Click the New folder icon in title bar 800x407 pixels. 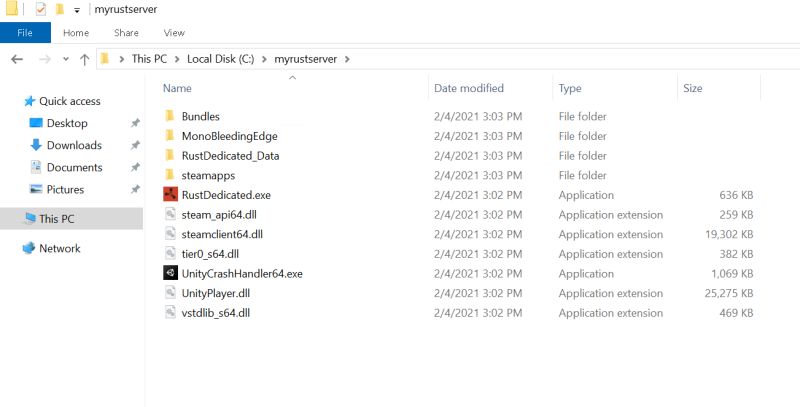pyautogui.click(x=60, y=9)
